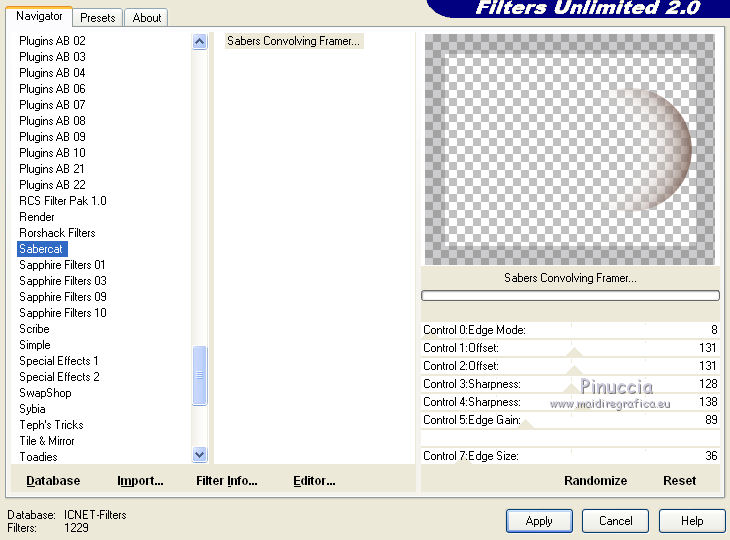Image resolution: width=730 pixels, height=540 pixels.
Task: Select Plugins AB 07 category
Action: click(x=52, y=105)
